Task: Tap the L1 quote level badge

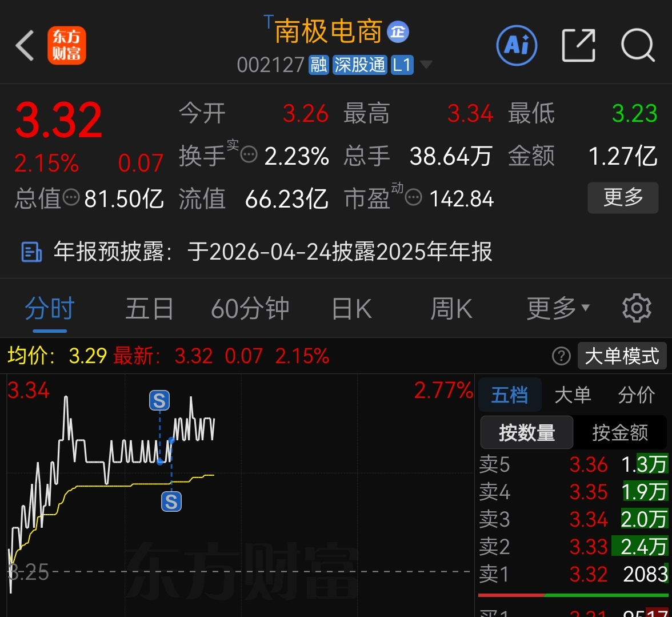Action: tap(402, 65)
